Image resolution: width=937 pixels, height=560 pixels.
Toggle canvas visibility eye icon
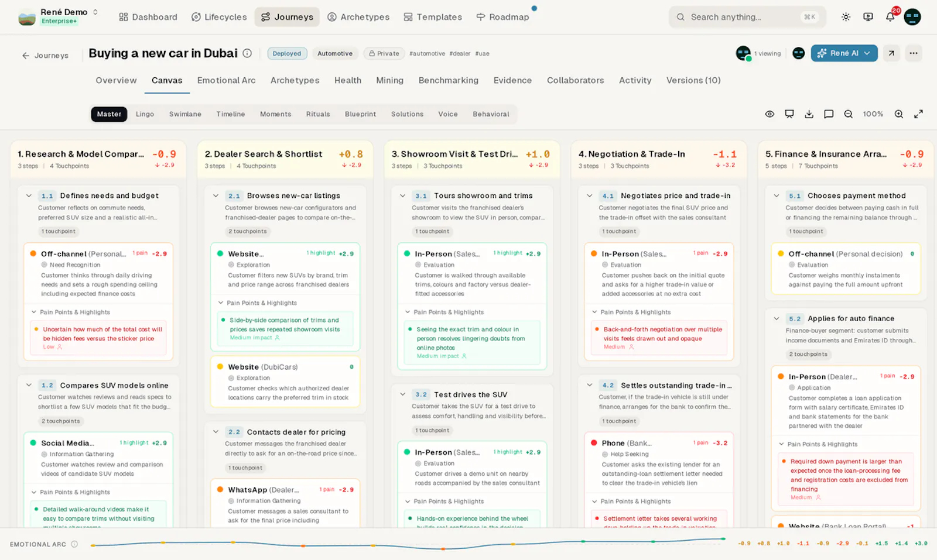(x=770, y=114)
